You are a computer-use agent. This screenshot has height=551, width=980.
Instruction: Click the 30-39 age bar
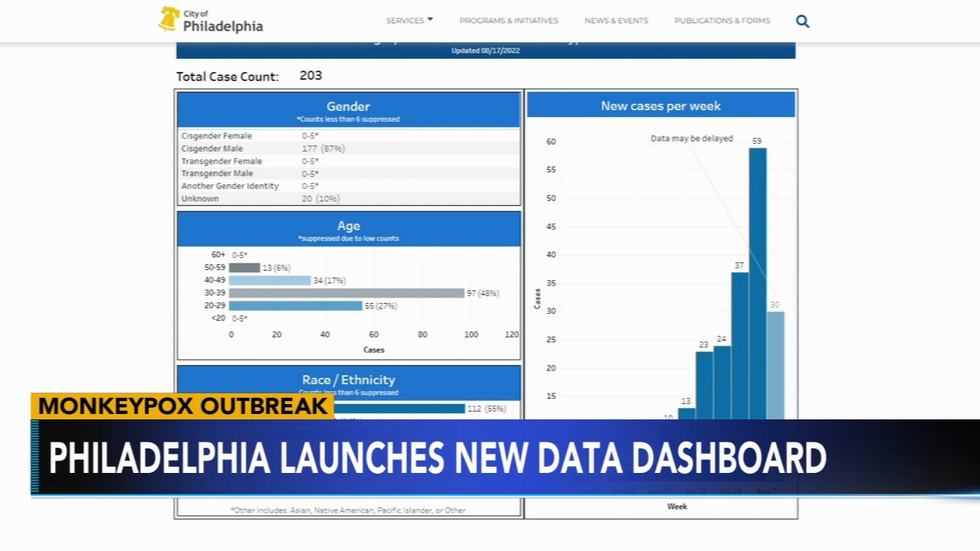pyautogui.click(x=347, y=293)
